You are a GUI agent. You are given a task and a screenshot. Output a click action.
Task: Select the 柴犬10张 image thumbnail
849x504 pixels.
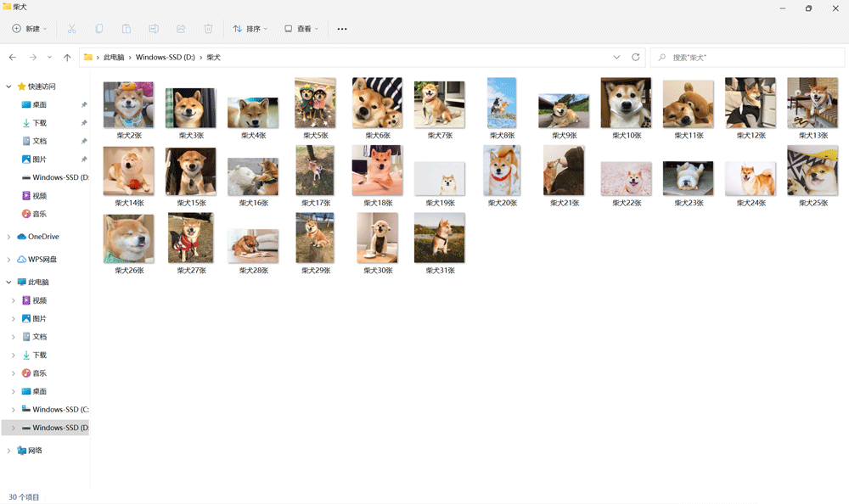626,104
